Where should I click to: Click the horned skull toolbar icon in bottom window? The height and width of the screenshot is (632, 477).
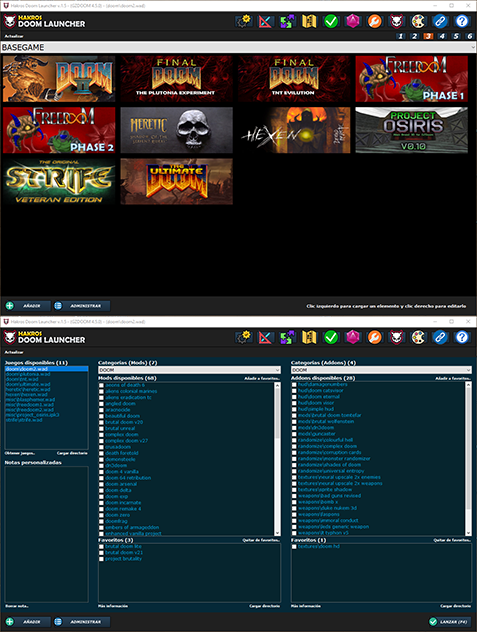pyautogui.click(x=396, y=337)
